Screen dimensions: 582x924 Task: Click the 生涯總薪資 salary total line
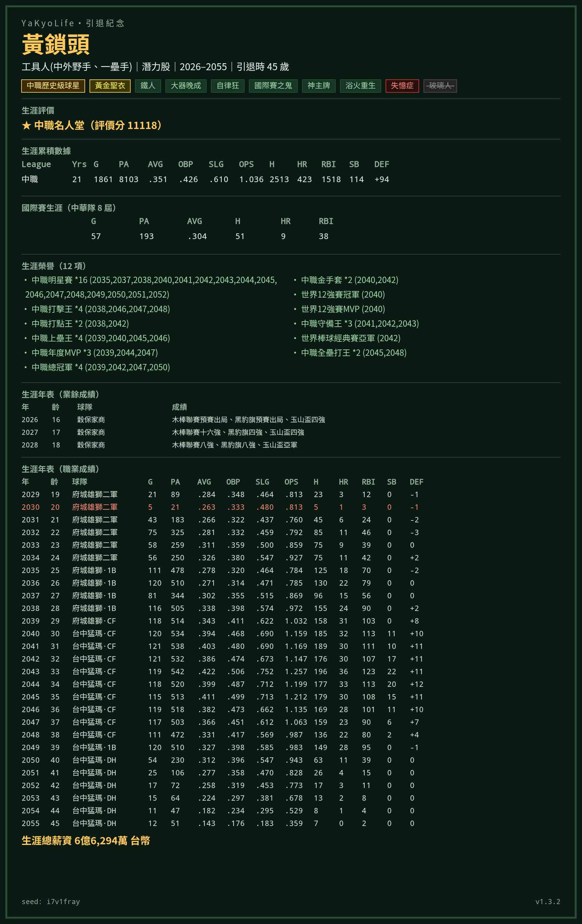pos(86,840)
